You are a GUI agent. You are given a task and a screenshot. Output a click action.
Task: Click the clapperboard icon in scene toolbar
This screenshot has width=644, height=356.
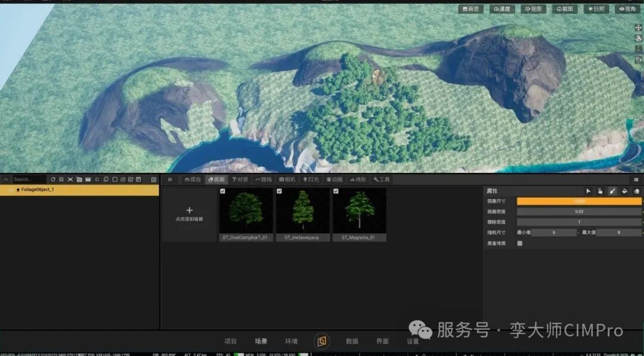[x=88, y=179]
